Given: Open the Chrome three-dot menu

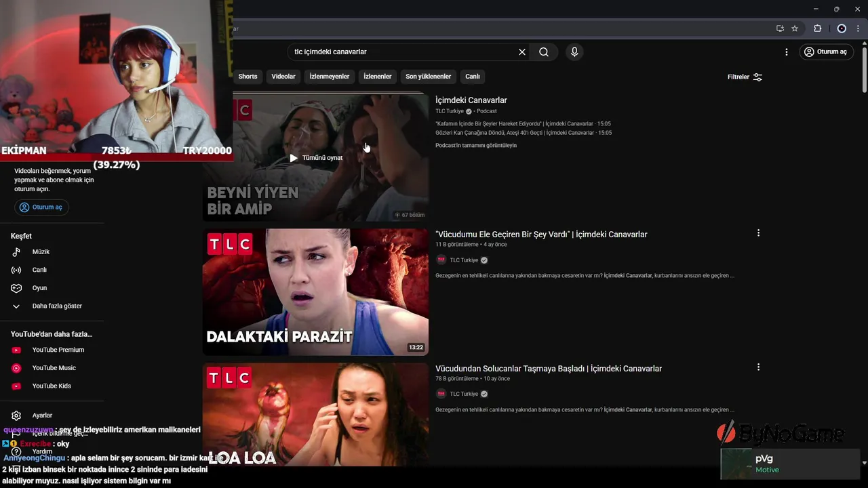Looking at the screenshot, I should [x=858, y=28].
